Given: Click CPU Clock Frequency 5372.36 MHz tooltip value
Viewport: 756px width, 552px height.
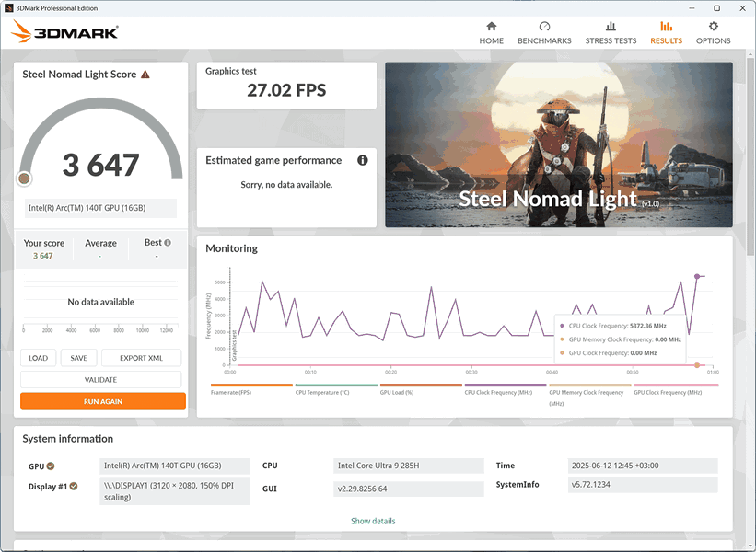Looking at the screenshot, I should coord(648,326).
